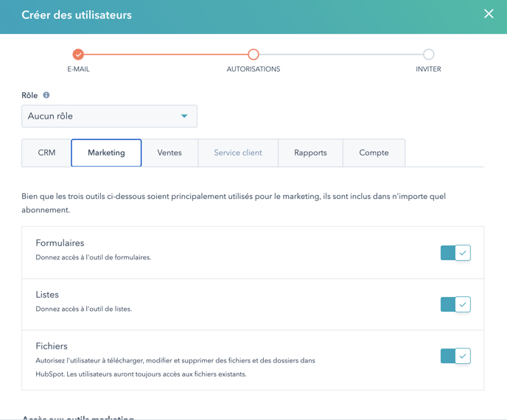
Task: Click the info icon next to Rôle
Action: pos(46,95)
